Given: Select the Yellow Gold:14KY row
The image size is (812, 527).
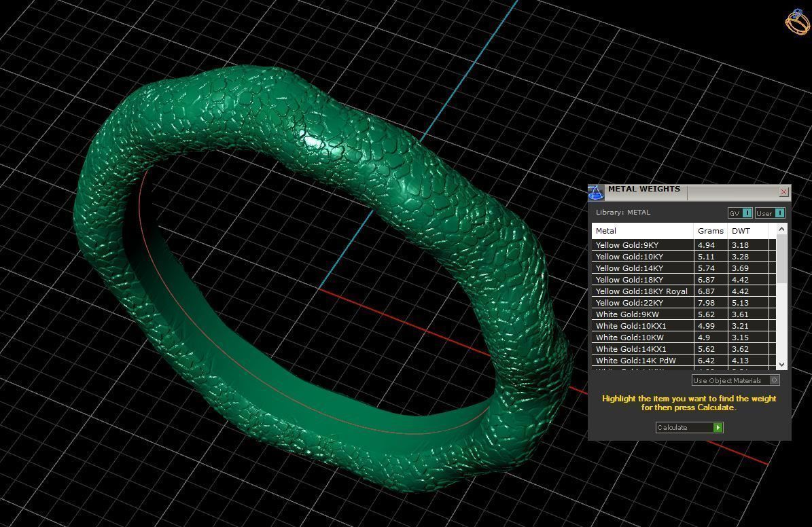Looking at the screenshot, I should [684, 268].
